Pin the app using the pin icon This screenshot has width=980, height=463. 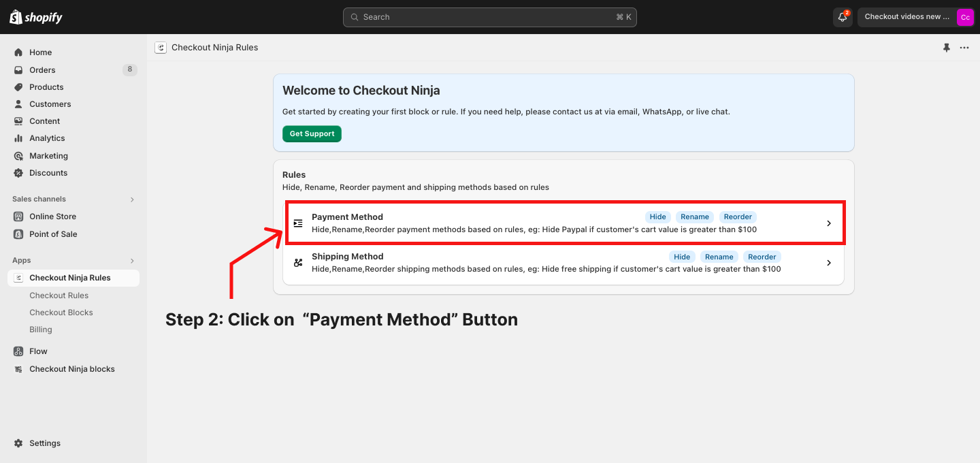click(x=946, y=48)
